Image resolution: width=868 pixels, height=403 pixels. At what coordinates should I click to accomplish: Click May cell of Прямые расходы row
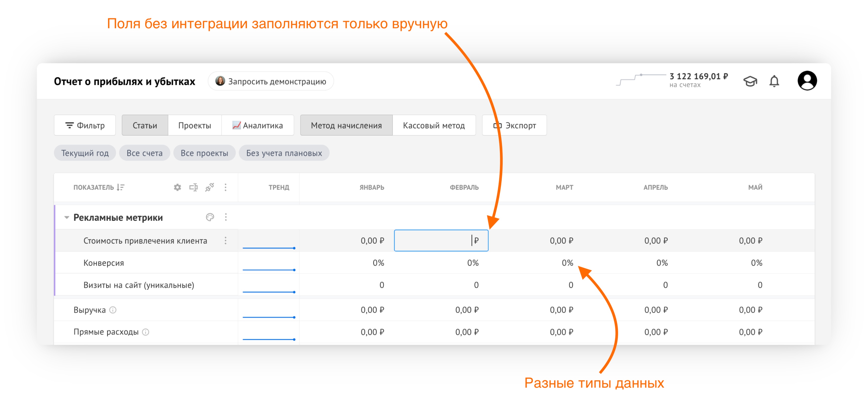point(750,332)
